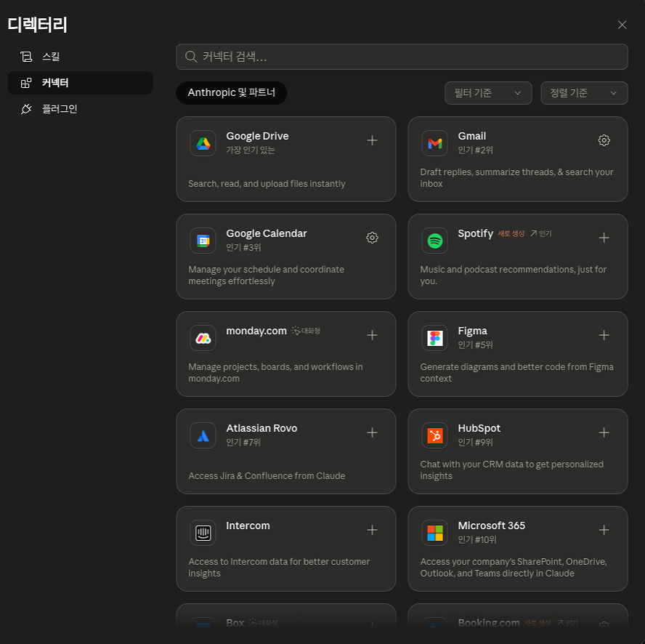Click the 대화형 badge on monday.com
This screenshot has width=645, height=644.
click(306, 331)
